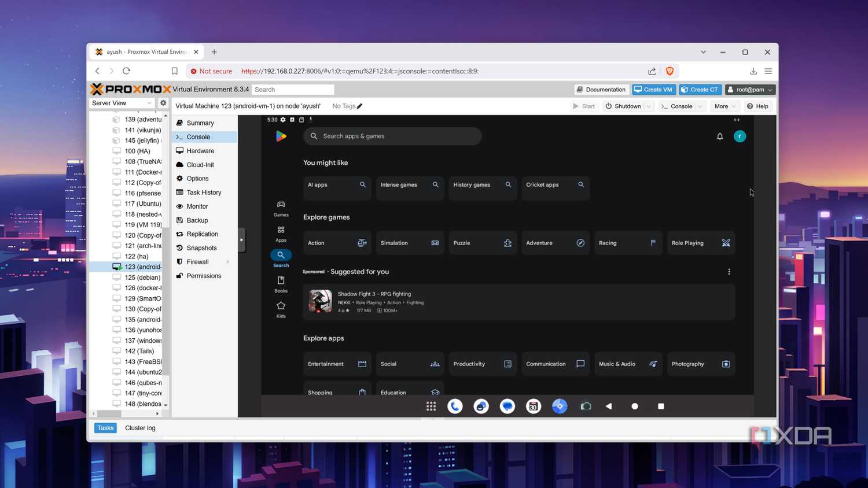Tap Role Playing games category

tap(701, 243)
